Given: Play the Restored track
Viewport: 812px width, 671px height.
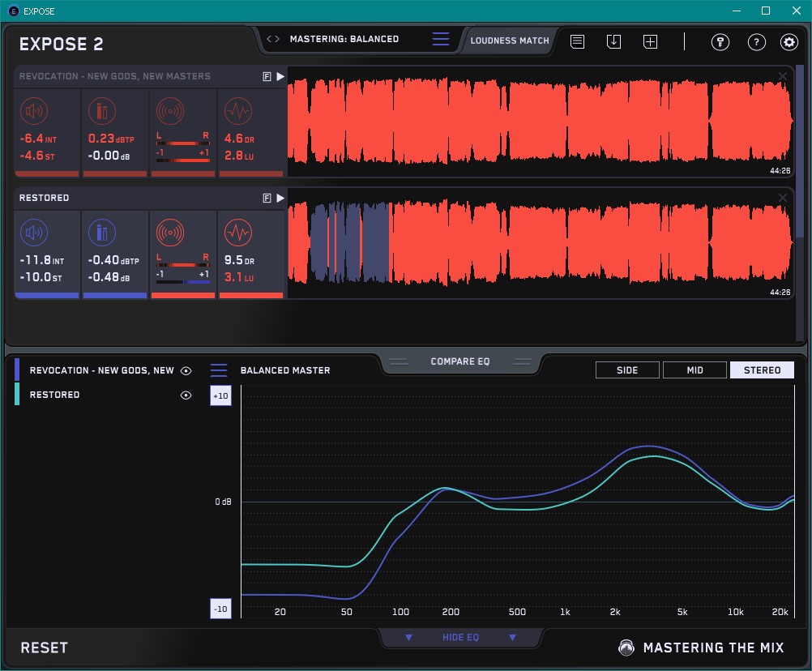Looking at the screenshot, I should pos(280,198).
